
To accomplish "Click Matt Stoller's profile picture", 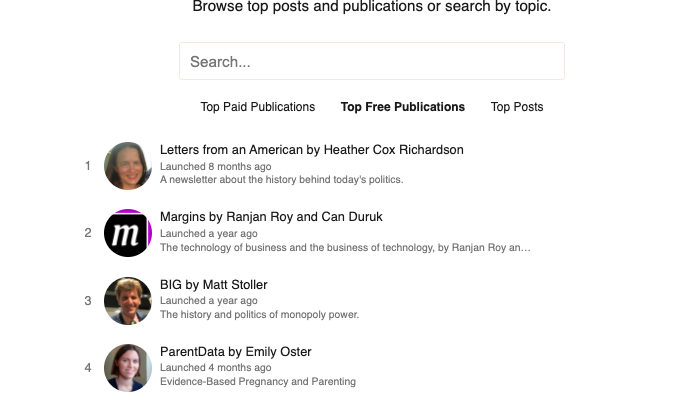I will [x=128, y=301].
